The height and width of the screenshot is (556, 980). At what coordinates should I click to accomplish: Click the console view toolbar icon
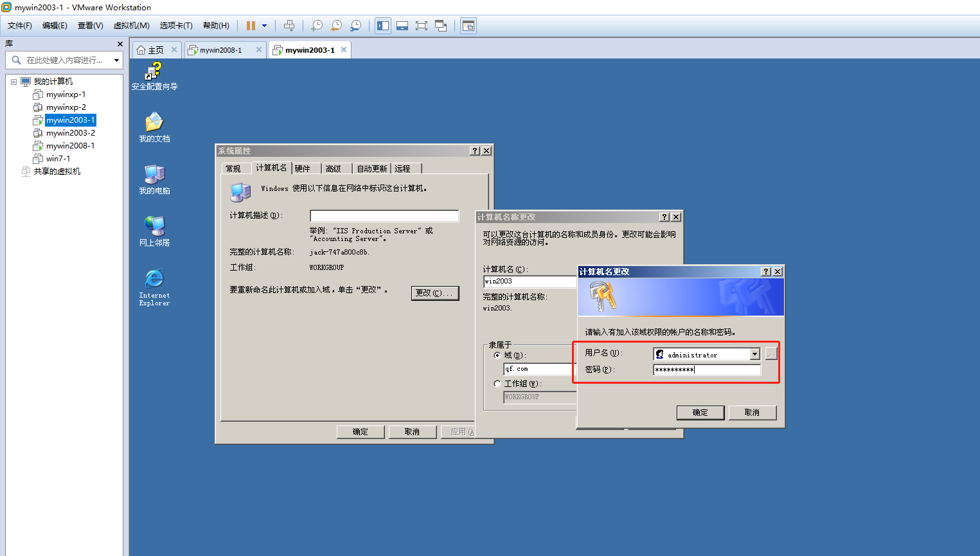click(468, 26)
